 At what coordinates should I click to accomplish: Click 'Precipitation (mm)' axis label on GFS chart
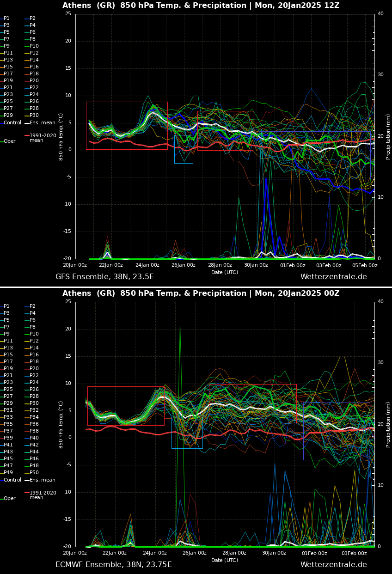pyautogui.click(x=388, y=136)
